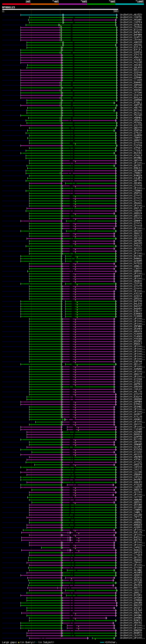This screenshot has height=644, width=146.
Task: Select the UniRef100_Q2PES6 label
Action: coord(131,53)
